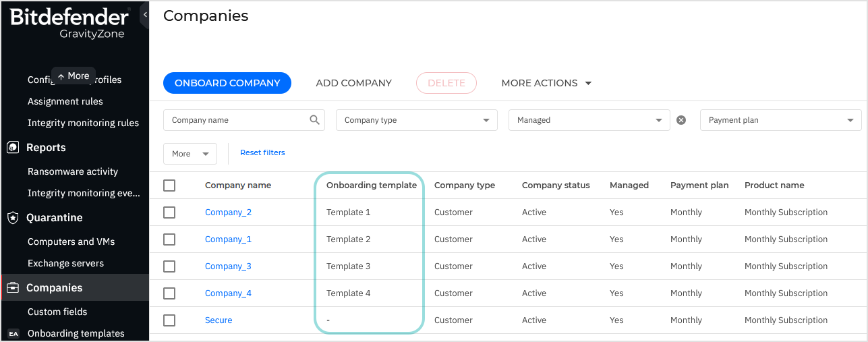Click the Company status column header
Viewport: 868px width, 342px height.
(556, 185)
